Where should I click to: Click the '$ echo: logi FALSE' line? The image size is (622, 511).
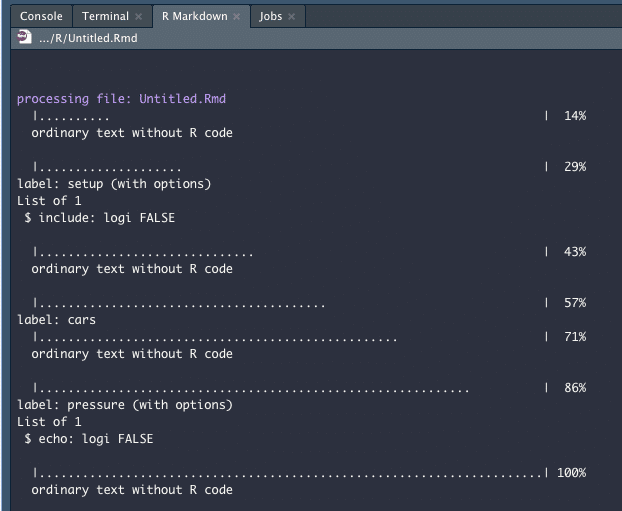point(90,439)
